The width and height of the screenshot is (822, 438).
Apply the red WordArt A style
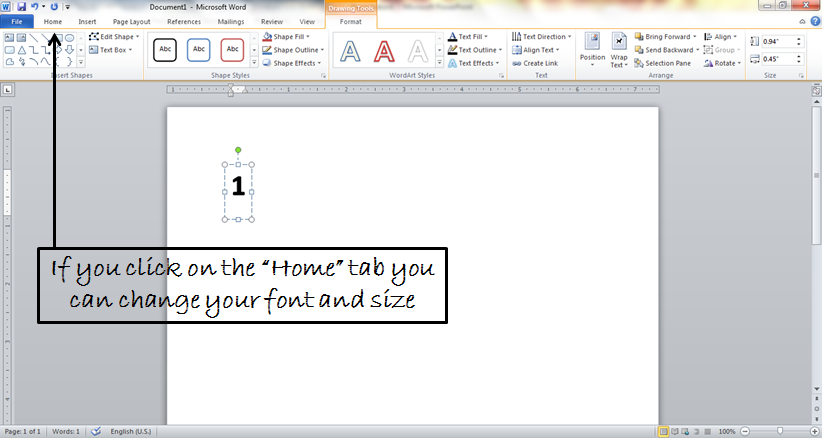click(x=384, y=51)
